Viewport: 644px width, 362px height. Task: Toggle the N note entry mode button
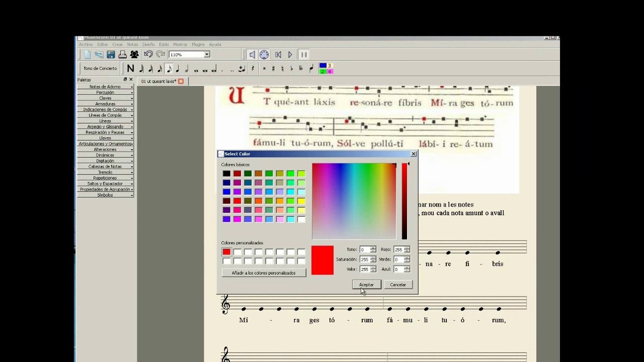click(130, 68)
